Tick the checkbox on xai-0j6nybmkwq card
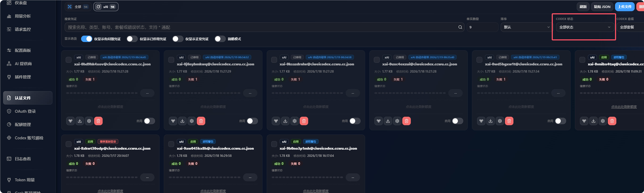Image resolution: width=644 pixels, height=193 pixels. (171, 60)
